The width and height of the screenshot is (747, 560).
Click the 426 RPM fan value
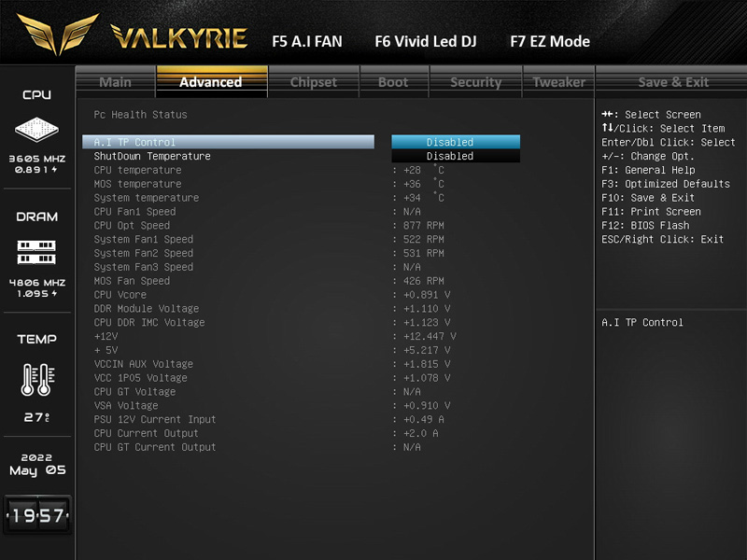(x=424, y=281)
